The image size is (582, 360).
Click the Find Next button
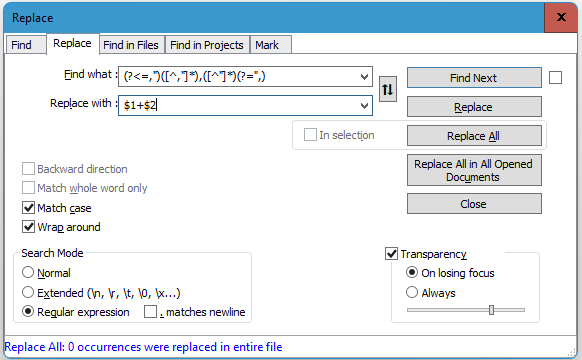point(474,78)
